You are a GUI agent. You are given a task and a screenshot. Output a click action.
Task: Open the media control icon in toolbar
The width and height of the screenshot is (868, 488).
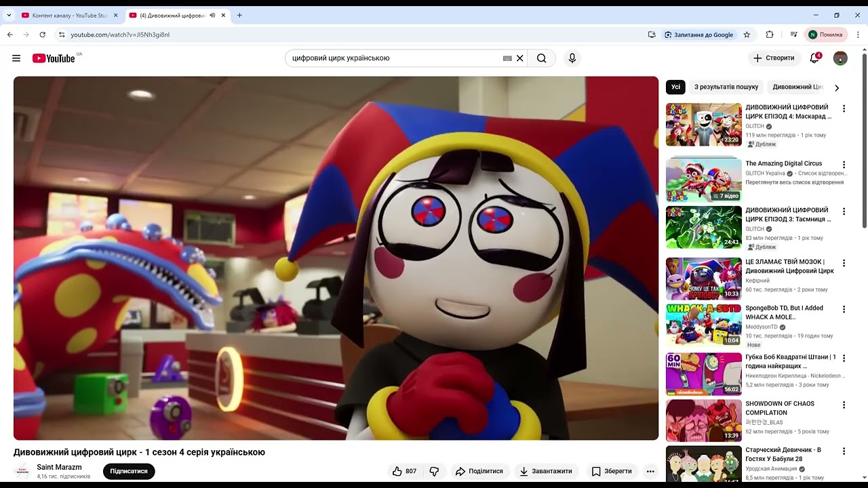[793, 35]
